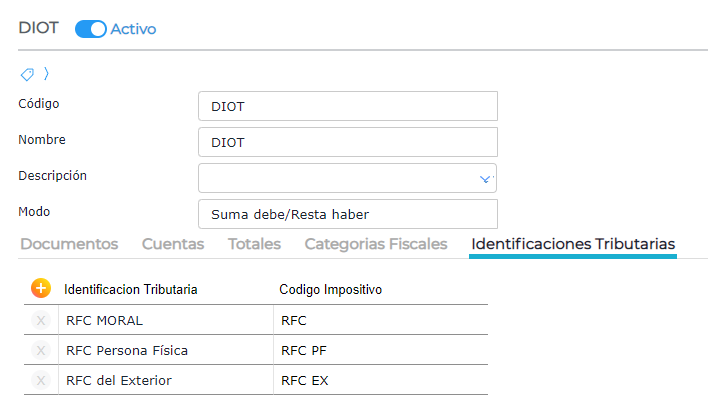
Task: Go to the Totales tab
Action: (254, 244)
